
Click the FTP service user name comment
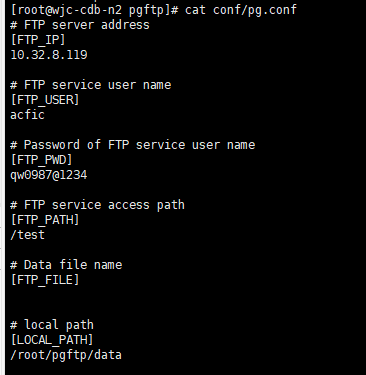91,85
